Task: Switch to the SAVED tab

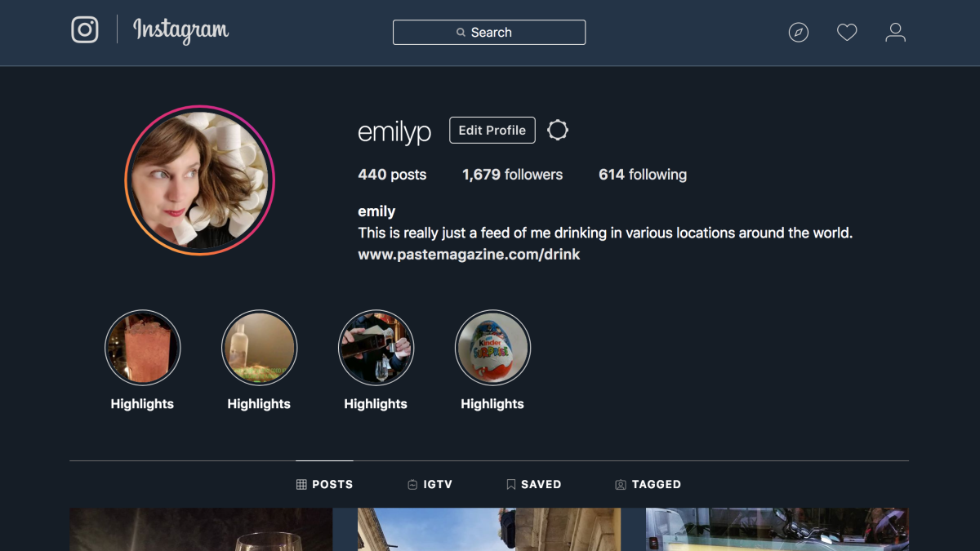Action: pyautogui.click(x=533, y=484)
